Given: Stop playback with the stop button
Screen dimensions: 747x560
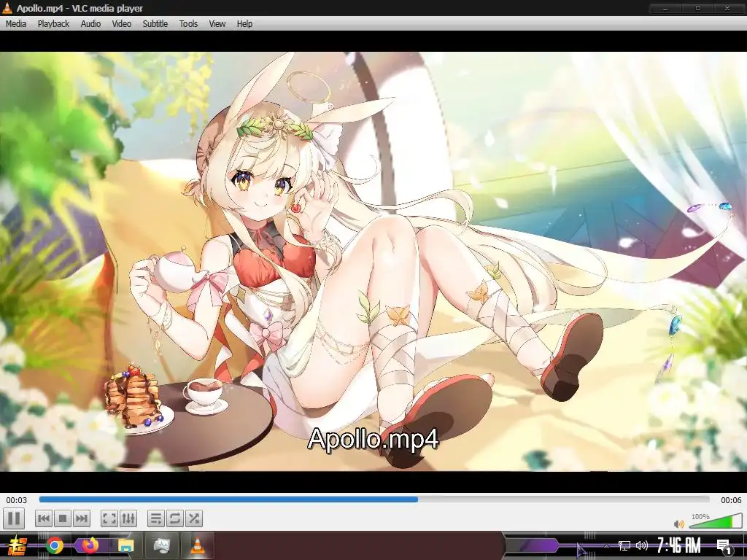Looking at the screenshot, I should [63, 518].
